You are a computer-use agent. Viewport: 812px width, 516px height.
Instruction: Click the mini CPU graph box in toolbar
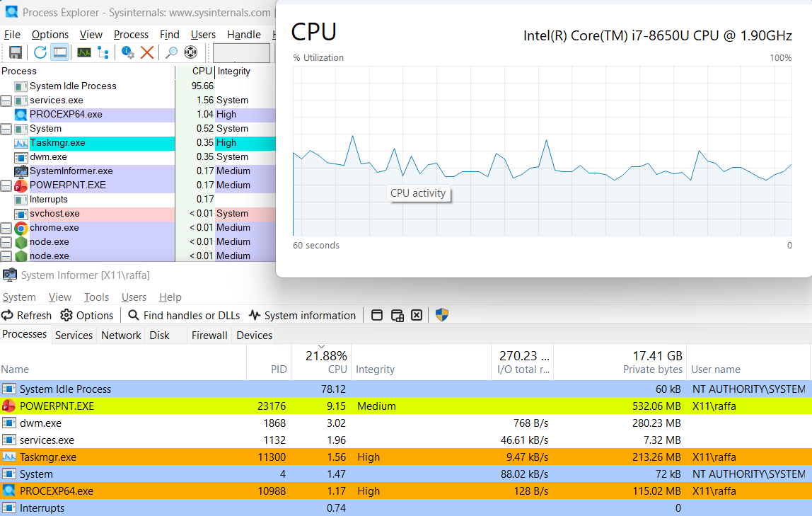[241, 53]
